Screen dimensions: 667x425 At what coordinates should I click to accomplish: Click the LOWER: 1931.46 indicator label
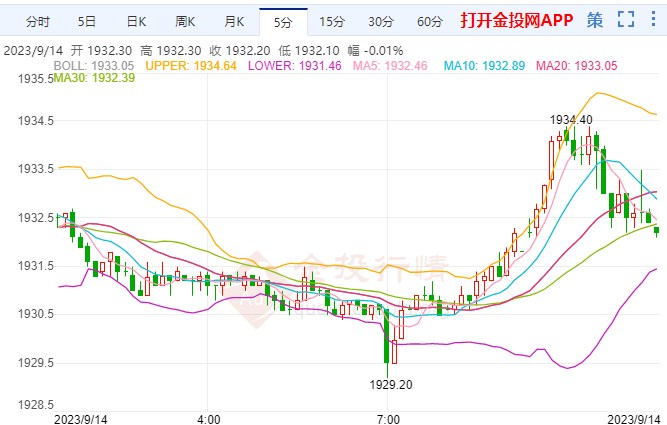tap(295, 66)
